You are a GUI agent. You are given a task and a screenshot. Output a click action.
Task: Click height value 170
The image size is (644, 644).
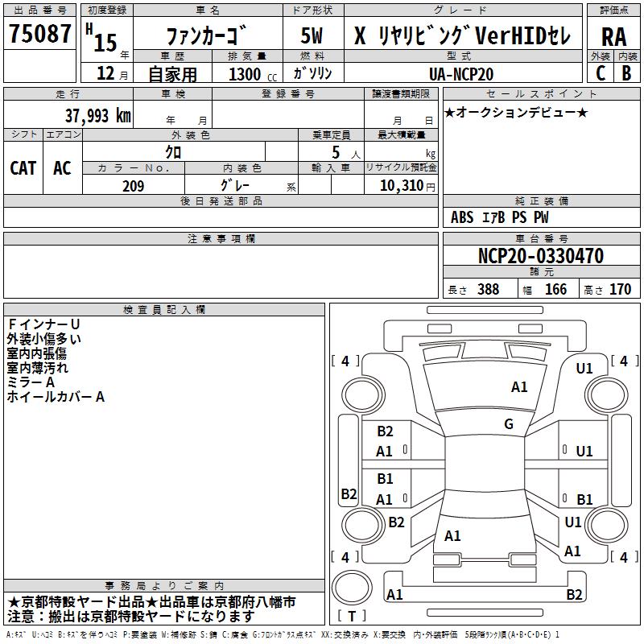pos(620,289)
